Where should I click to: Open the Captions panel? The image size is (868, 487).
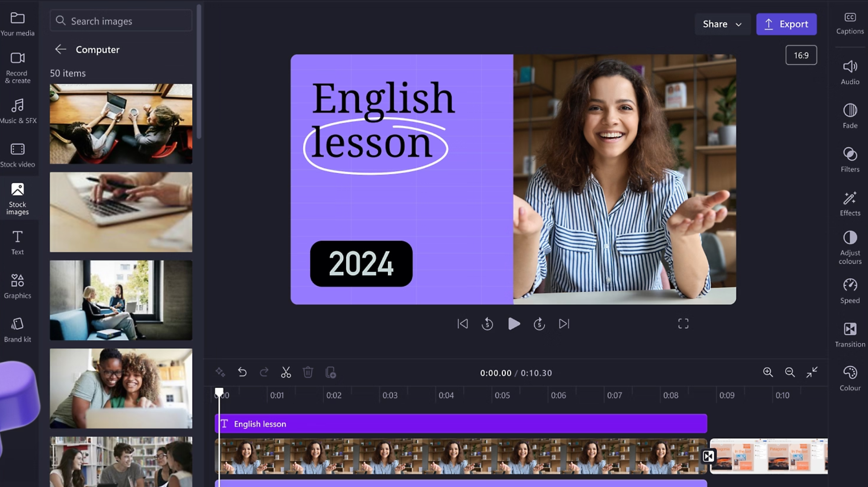(x=850, y=23)
